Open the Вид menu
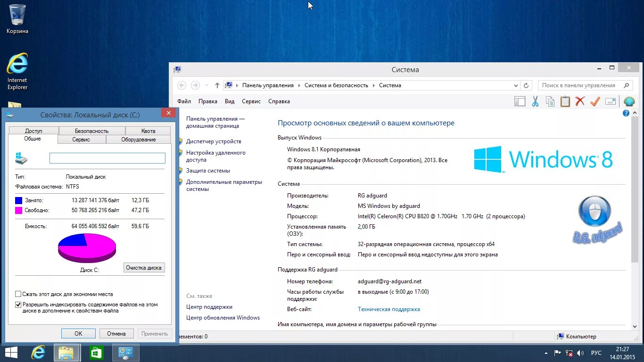The height and width of the screenshot is (362, 644). click(x=230, y=101)
